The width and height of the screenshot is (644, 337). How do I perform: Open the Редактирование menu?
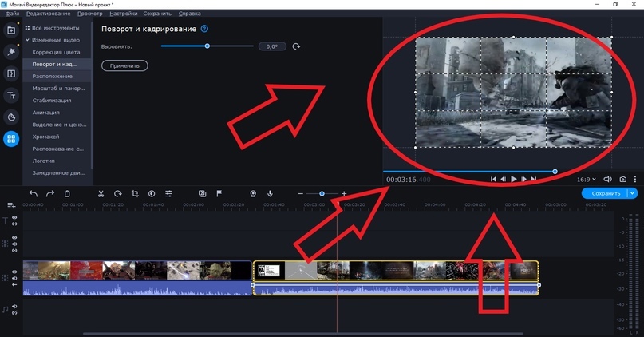(48, 14)
